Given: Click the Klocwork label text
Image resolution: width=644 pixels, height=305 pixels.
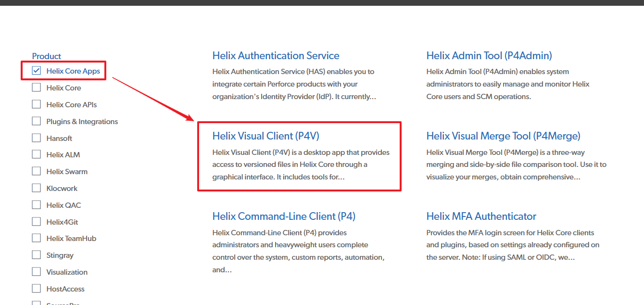Looking at the screenshot, I should [62, 189].
